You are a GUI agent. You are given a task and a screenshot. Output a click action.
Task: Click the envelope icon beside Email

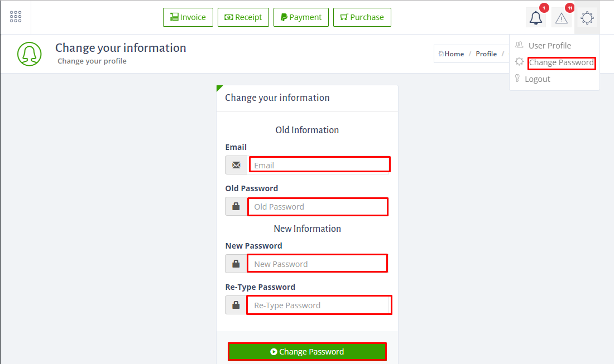click(x=236, y=165)
